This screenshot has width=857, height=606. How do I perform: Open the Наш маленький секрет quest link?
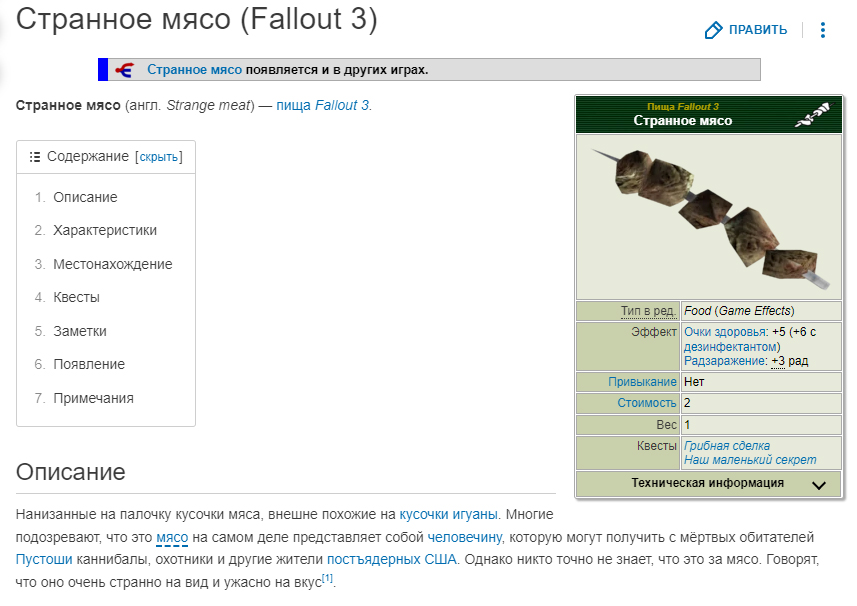750,460
